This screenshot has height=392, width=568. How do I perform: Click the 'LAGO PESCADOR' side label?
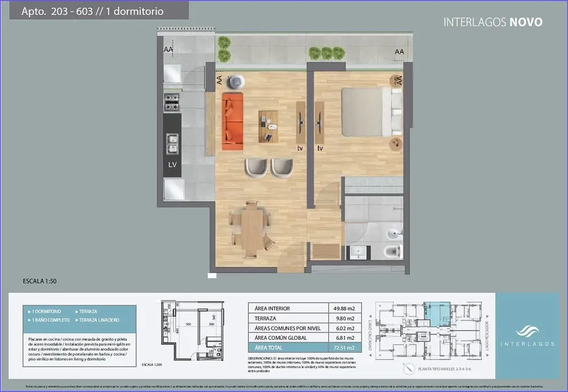tap(487, 335)
